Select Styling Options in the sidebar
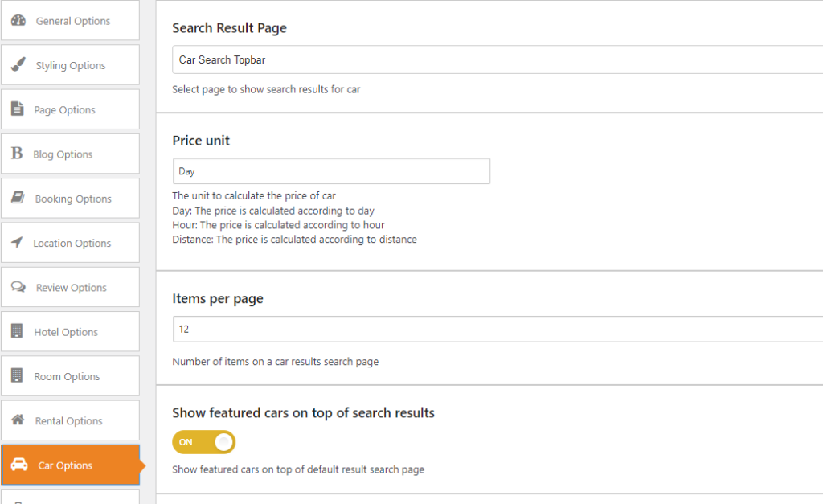 point(71,65)
